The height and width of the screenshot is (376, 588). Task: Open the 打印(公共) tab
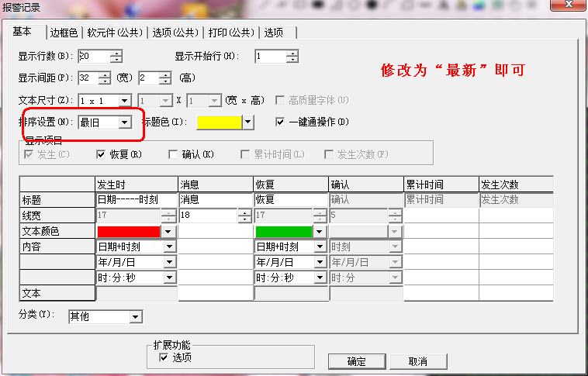coord(230,33)
